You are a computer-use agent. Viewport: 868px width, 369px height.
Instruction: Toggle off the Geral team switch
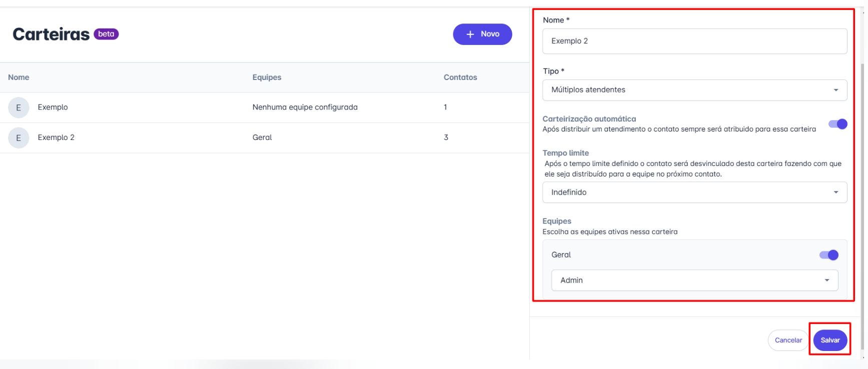click(828, 255)
